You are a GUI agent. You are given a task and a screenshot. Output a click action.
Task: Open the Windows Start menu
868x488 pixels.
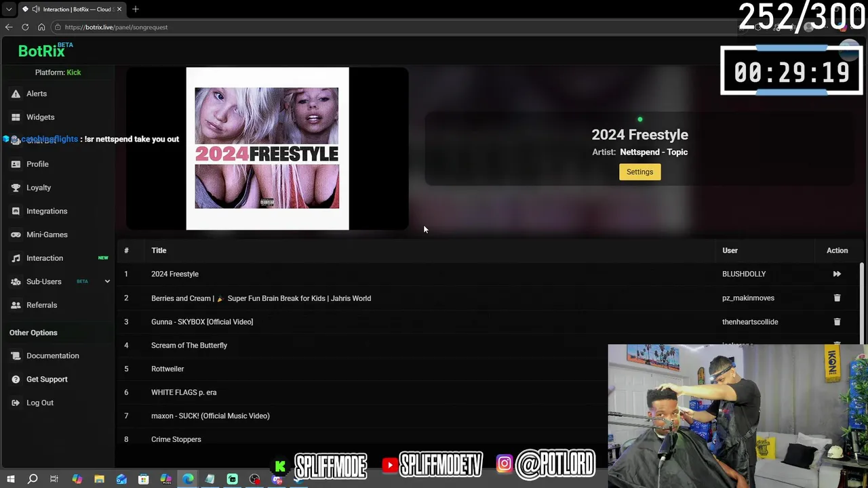coord(11,480)
